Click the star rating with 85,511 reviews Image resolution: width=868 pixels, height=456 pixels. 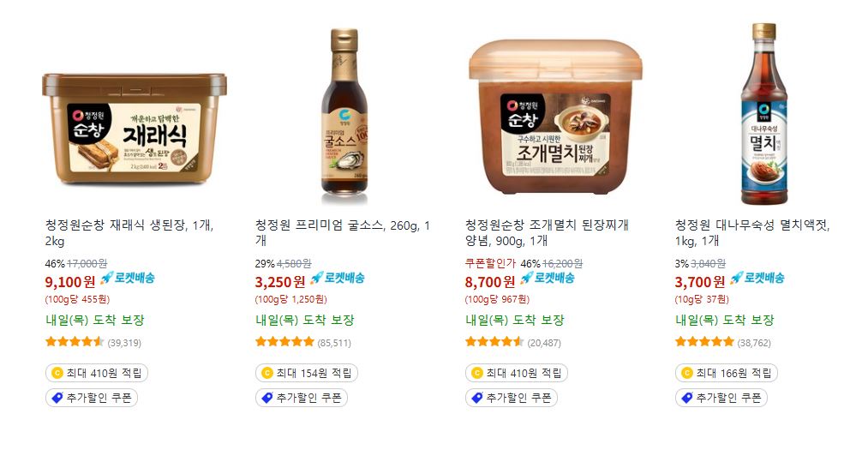[284, 342]
